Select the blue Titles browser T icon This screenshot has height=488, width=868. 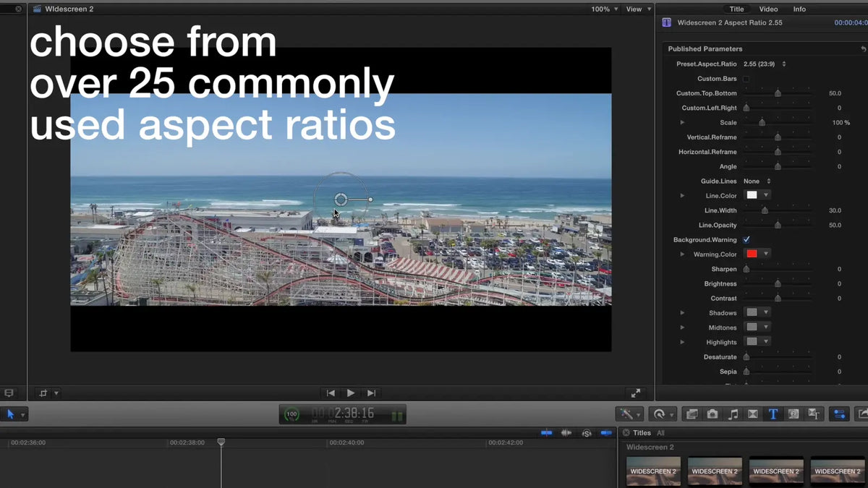pyautogui.click(x=773, y=414)
